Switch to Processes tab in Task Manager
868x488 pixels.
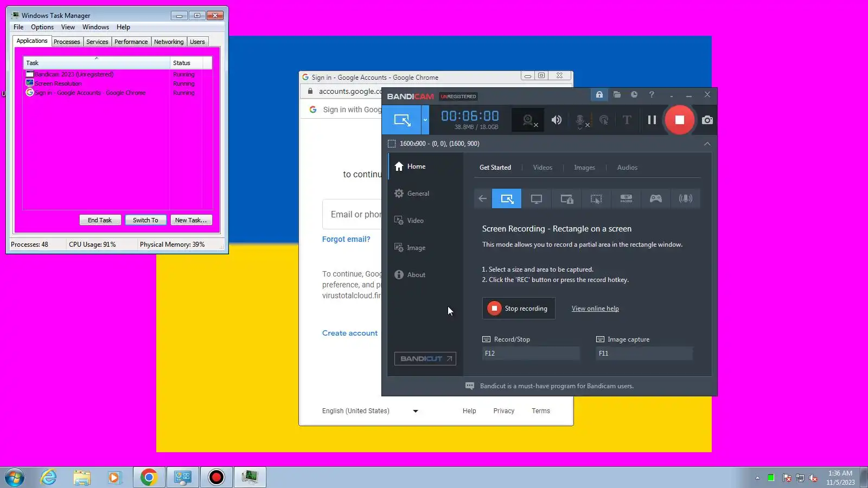[x=67, y=42]
